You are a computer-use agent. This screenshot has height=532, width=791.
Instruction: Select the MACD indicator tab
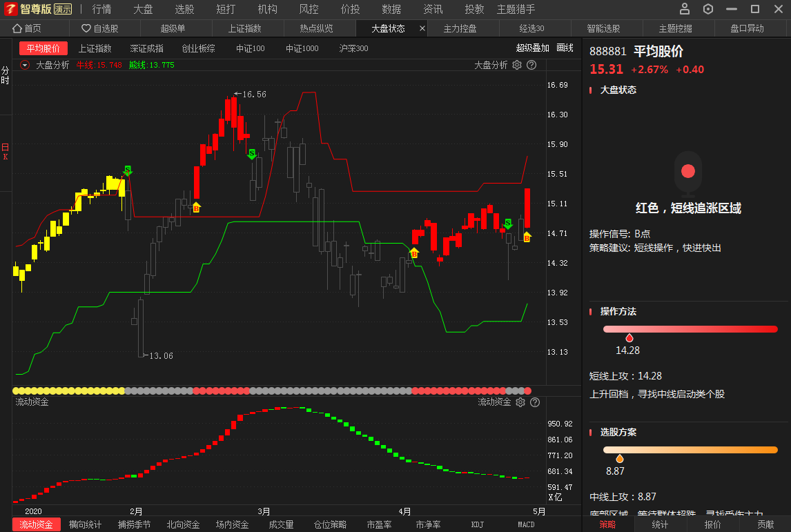tap(526, 524)
